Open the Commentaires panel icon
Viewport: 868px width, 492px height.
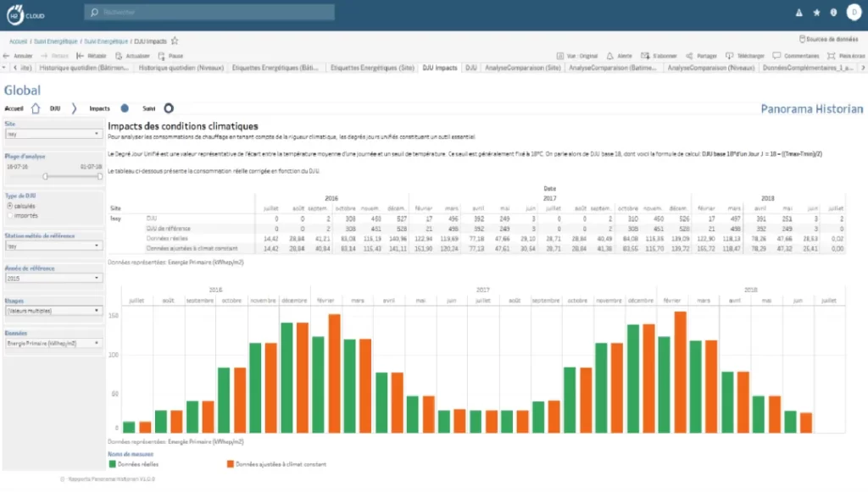pos(776,56)
